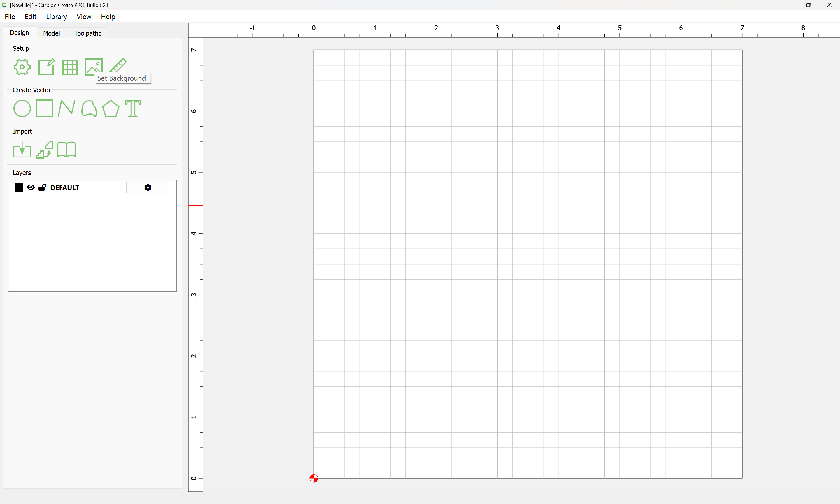Open the Library menu
Image resolution: width=840 pixels, height=504 pixels.
click(x=56, y=17)
